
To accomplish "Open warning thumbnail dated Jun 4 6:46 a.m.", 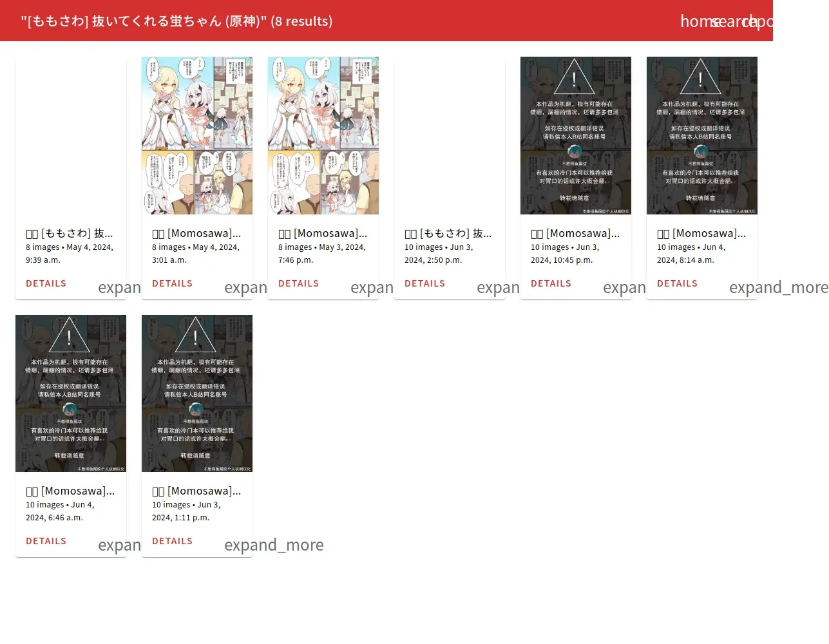I will (x=71, y=393).
